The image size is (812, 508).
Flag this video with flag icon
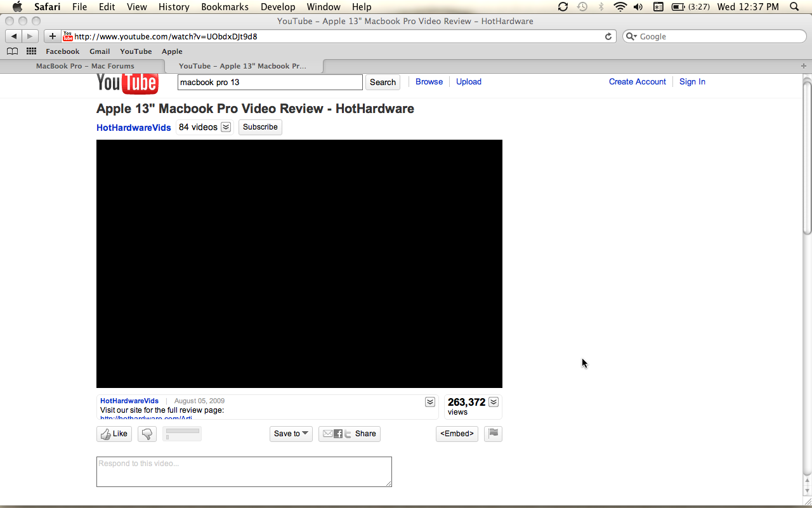pos(493,434)
